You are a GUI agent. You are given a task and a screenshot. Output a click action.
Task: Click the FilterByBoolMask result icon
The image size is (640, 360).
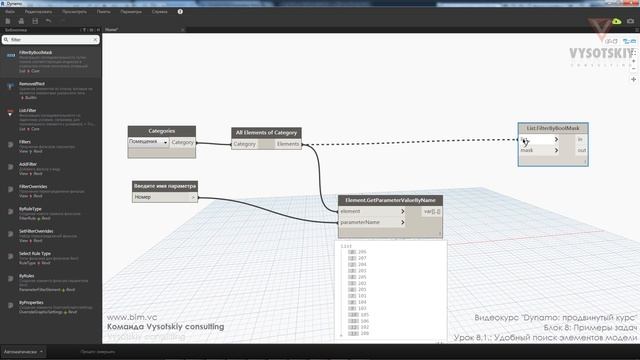[11, 55]
